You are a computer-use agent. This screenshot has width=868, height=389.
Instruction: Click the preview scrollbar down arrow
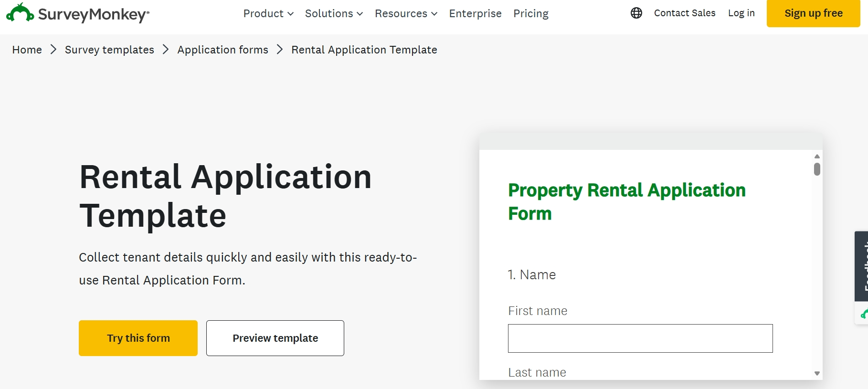pyautogui.click(x=817, y=374)
